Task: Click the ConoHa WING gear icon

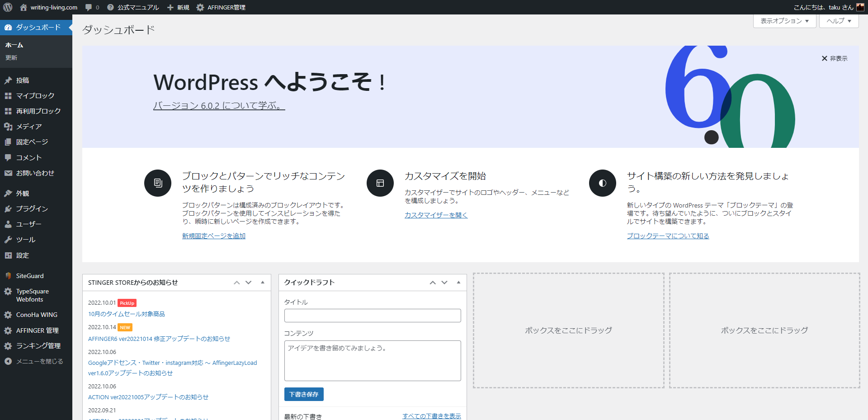Action: pyautogui.click(x=8, y=315)
